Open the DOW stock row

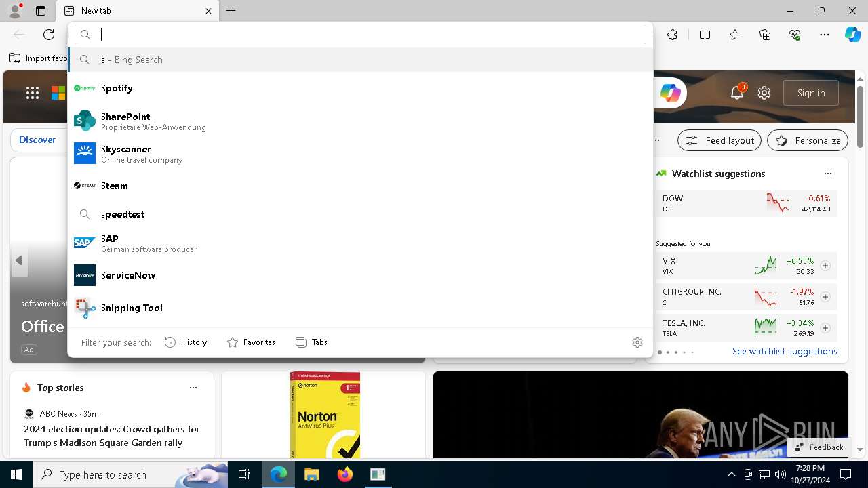point(746,203)
